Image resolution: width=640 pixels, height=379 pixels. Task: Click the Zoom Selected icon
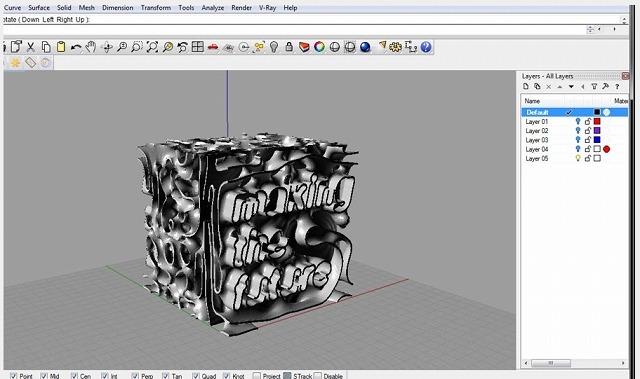coord(167,47)
